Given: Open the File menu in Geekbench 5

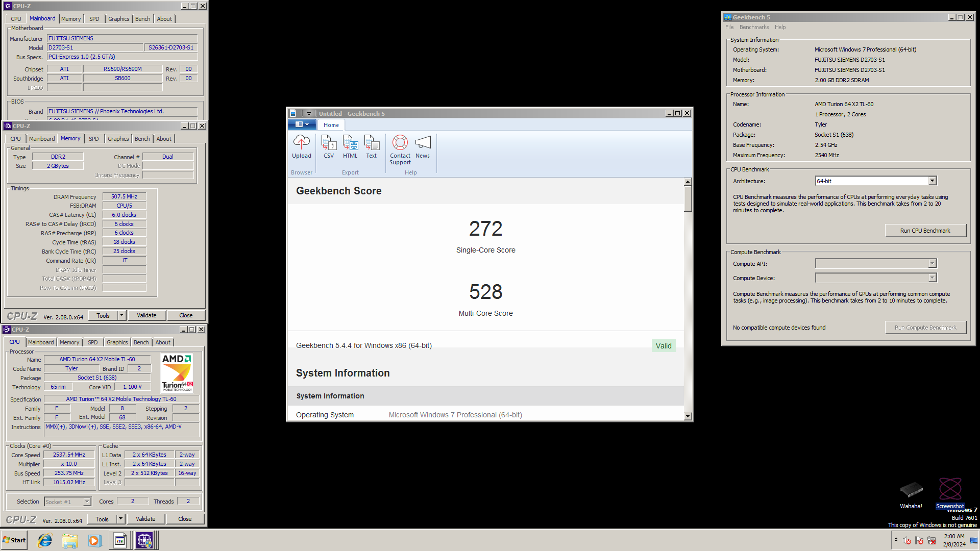Looking at the screenshot, I should coord(729,27).
